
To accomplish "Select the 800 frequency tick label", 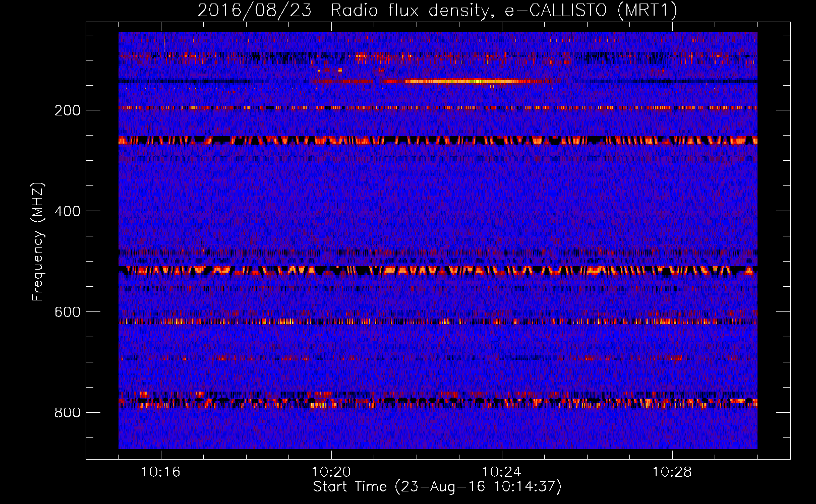I will coord(68,413).
